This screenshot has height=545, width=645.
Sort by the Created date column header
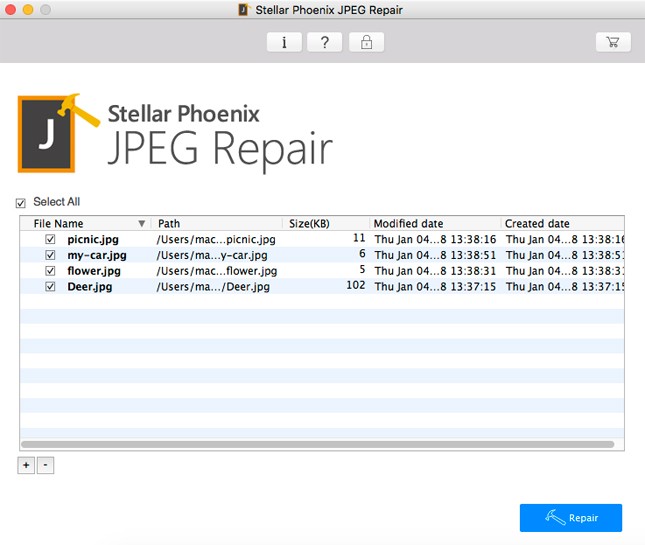[x=562, y=223]
